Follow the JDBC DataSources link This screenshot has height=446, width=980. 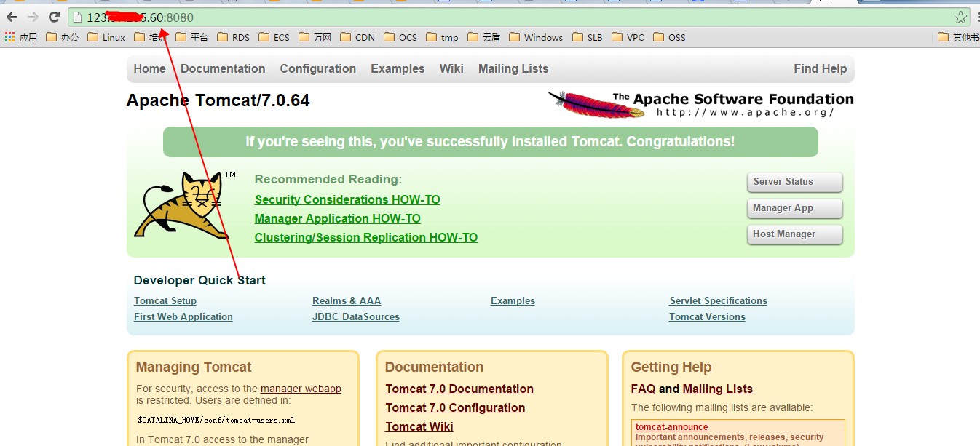click(355, 316)
